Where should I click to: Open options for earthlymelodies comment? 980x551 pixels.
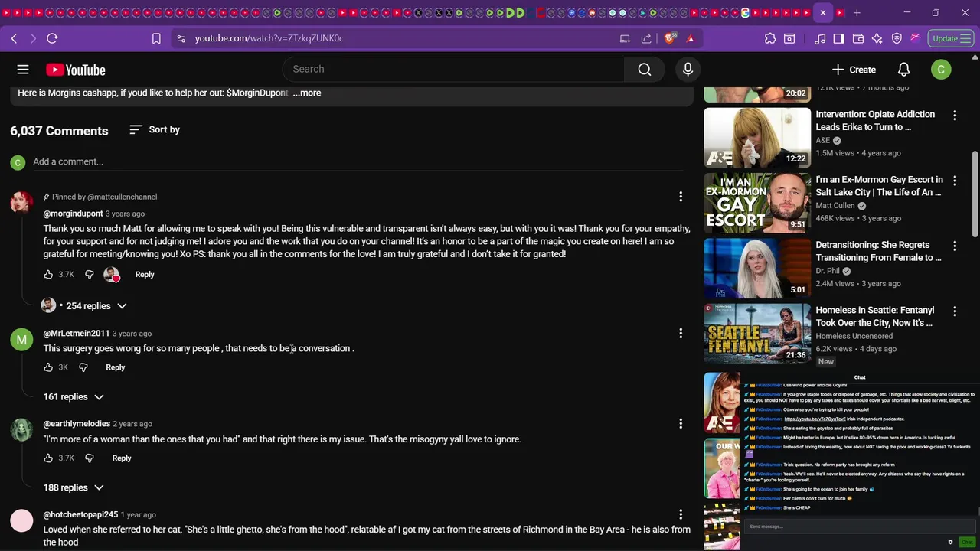(681, 423)
